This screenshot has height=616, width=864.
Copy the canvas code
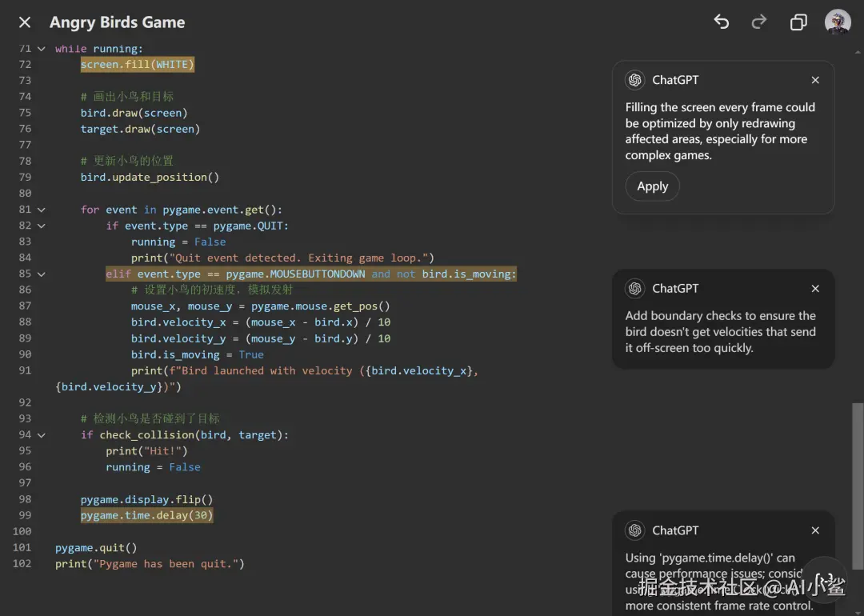[x=798, y=22]
